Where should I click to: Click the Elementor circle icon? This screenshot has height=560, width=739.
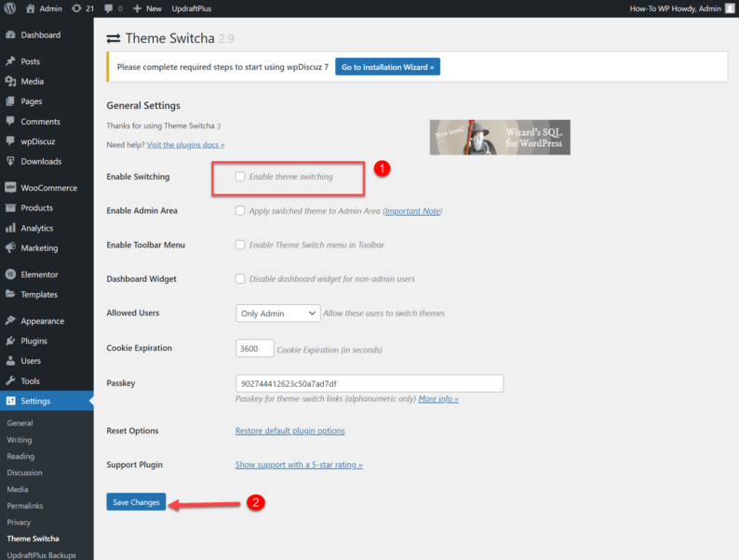(x=10, y=274)
